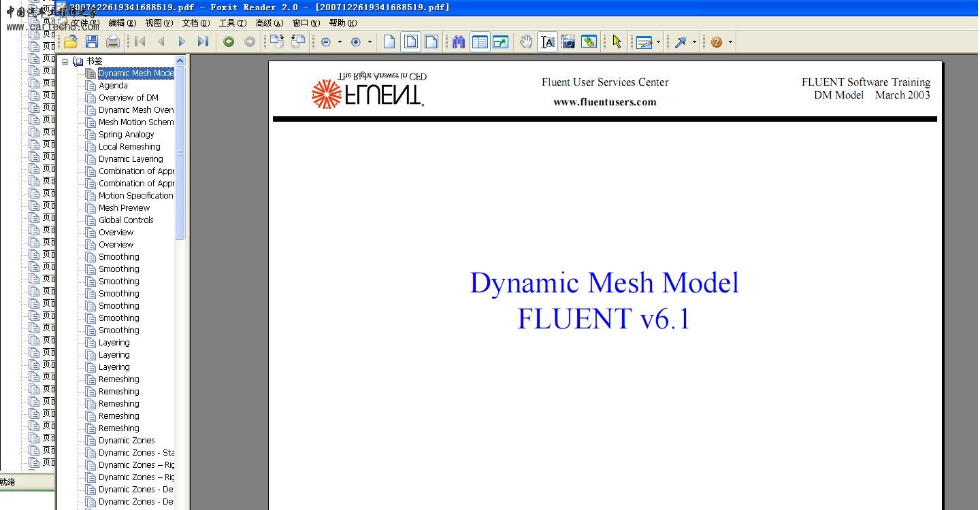Open a file with the folder icon
The image size is (980, 510).
pos(71,42)
